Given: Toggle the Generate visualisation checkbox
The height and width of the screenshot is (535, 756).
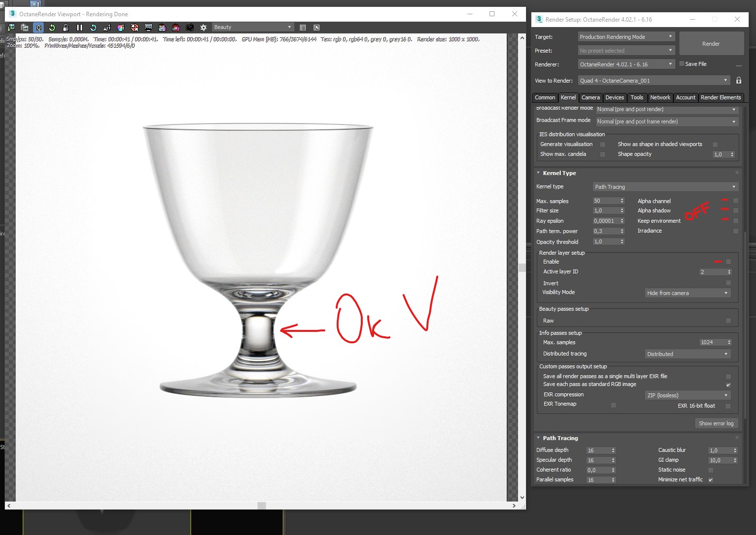Looking at the screenshot, I should [603, 145].
